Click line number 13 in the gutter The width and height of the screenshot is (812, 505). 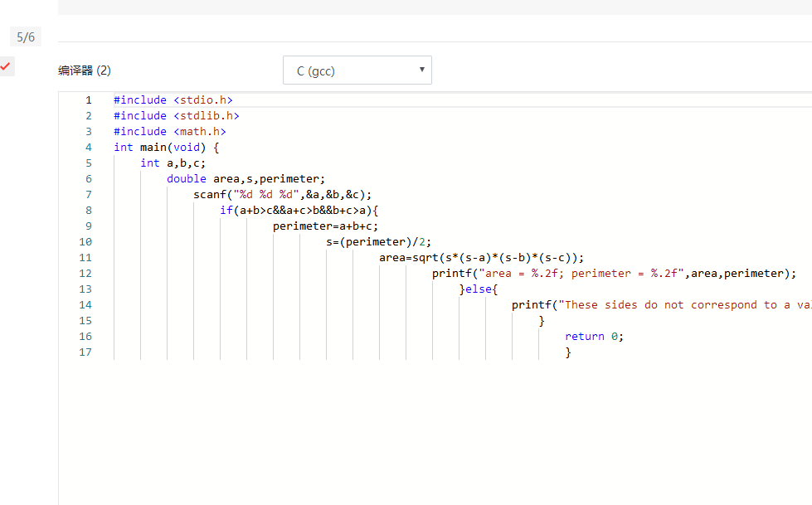(85, 289)
